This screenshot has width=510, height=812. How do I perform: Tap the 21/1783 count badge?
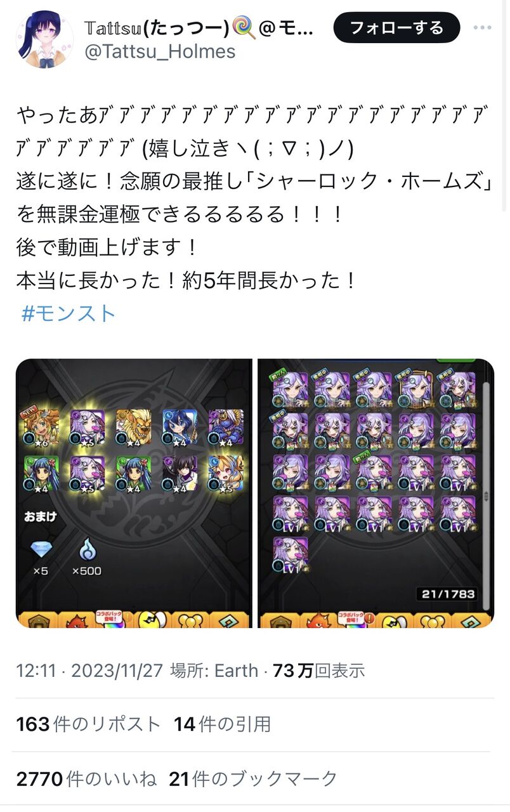click(x=448, y=594)
